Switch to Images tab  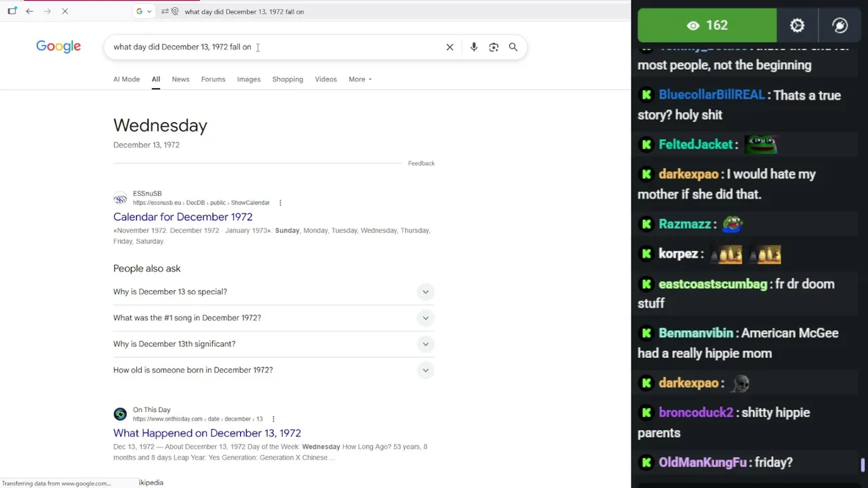coord(248,79)
